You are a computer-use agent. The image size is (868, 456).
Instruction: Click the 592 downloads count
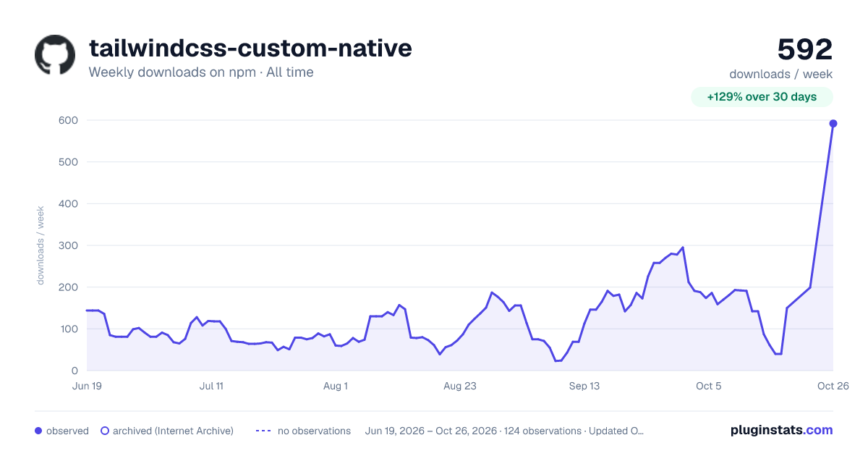[x=805, y=49]
